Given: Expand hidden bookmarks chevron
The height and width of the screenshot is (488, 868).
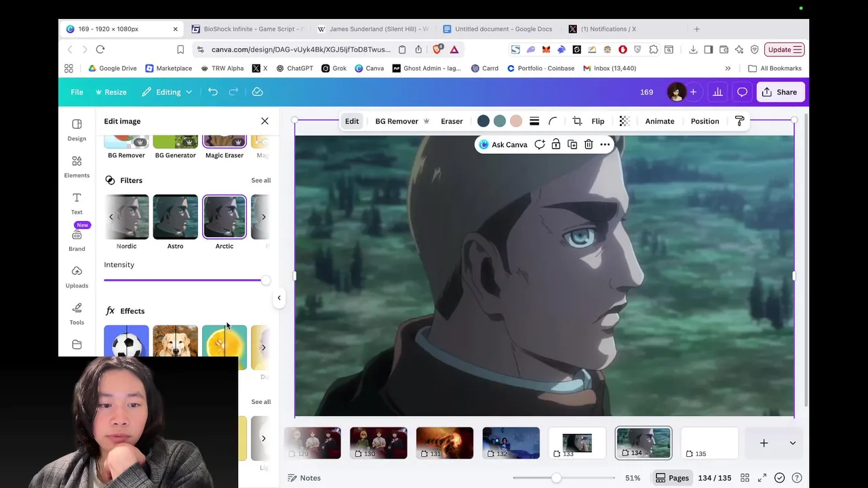Looking at the screenshot, I should tap(728, 68).
